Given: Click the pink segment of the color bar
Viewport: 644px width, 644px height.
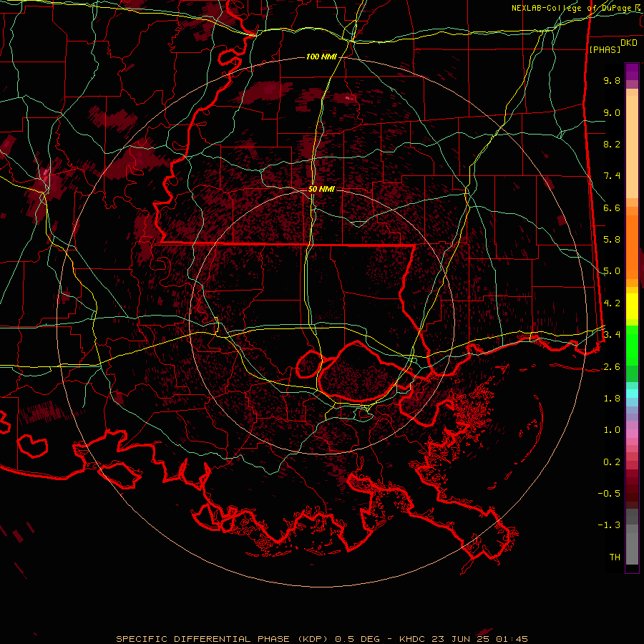Looking at the screenshot, I should tap(632, 434).
